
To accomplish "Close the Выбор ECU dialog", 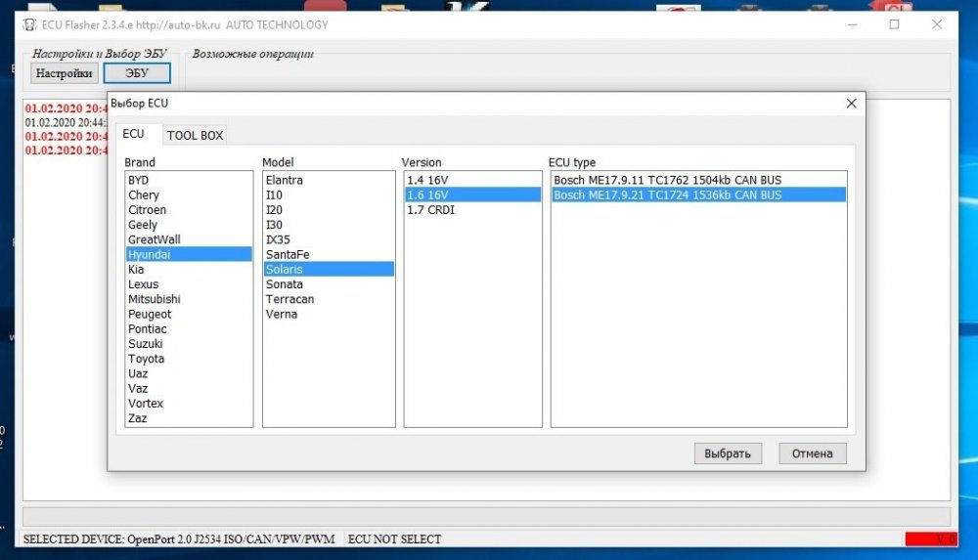I will (852, 104).
